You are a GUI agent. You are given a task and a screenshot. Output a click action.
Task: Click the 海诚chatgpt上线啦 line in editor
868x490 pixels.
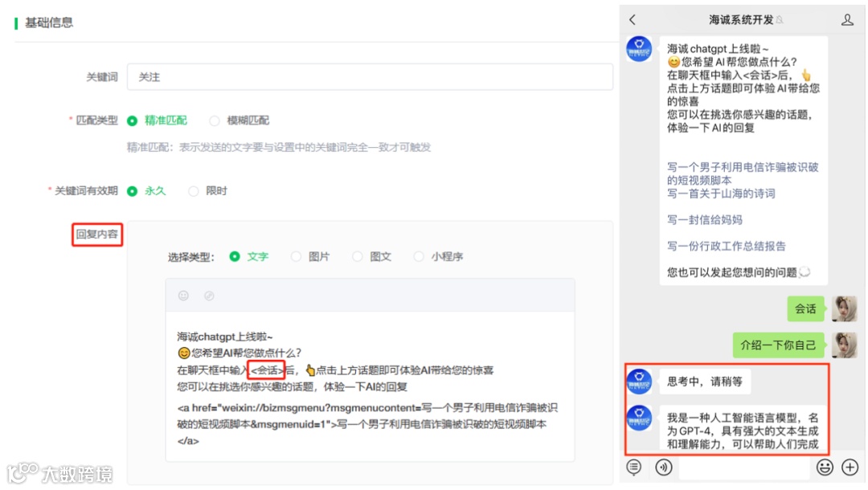click(x=225, y=337)
